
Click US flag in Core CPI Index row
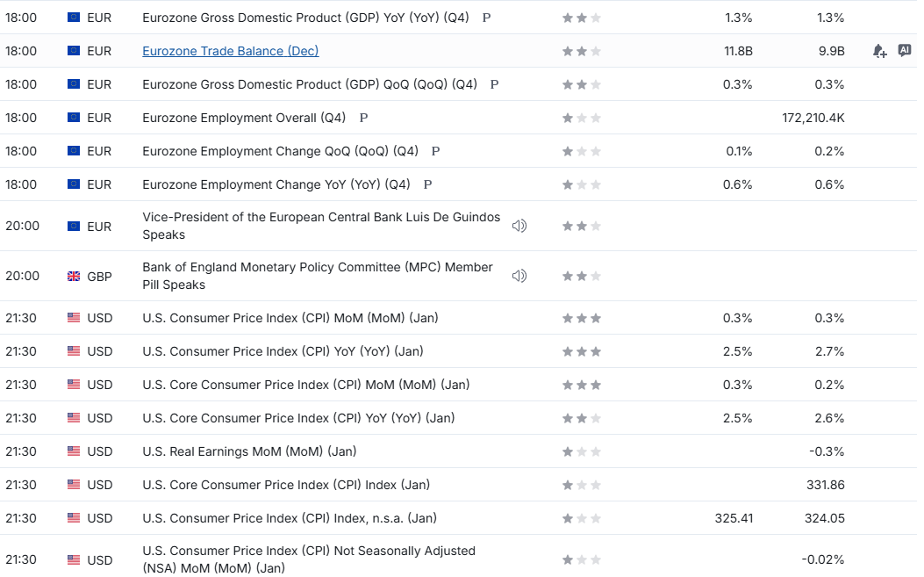coord(74,485)
